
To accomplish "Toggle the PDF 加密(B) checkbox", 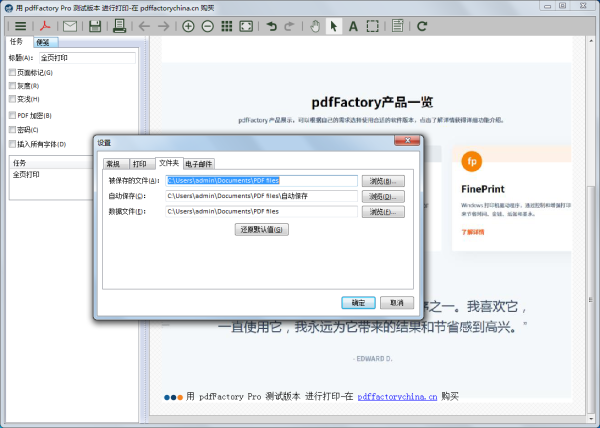I will tap(11, 116).
